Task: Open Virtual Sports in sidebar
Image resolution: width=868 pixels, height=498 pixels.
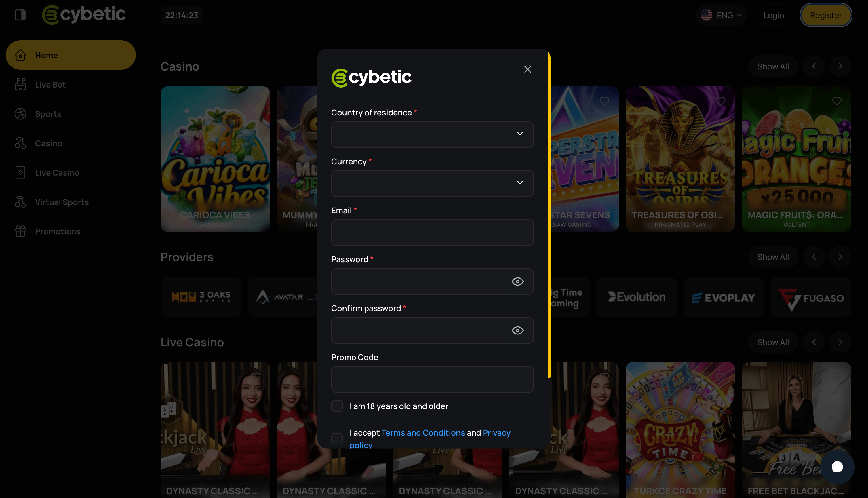Action: coord(71,202)
